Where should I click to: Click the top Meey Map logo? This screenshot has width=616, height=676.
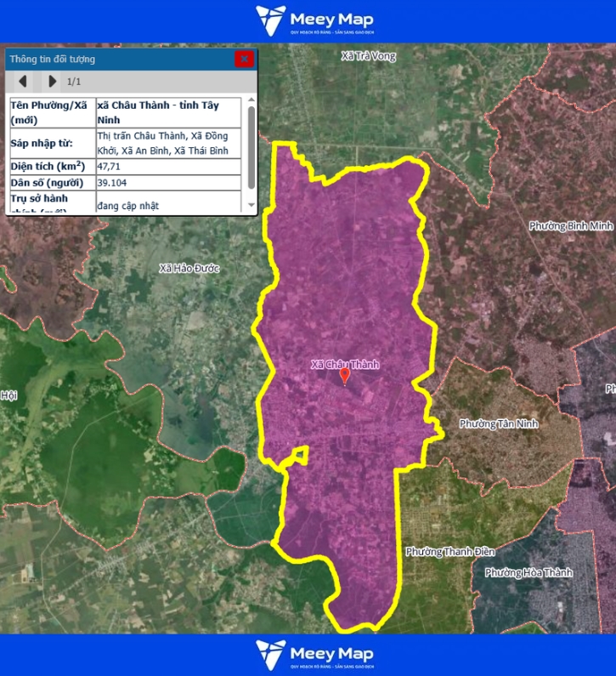tap(315, 21)
